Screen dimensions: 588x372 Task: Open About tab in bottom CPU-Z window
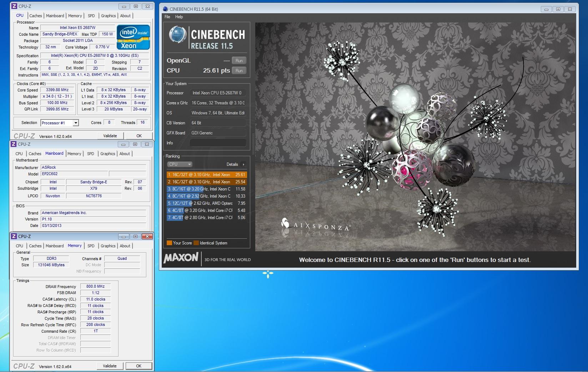click(x=125, y=246)
